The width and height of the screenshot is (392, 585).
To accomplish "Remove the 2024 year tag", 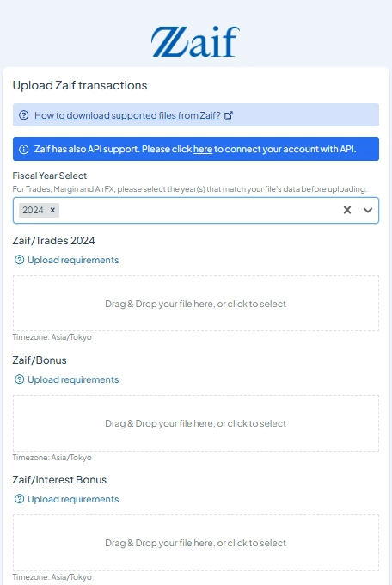I will [x=52, y=210].
